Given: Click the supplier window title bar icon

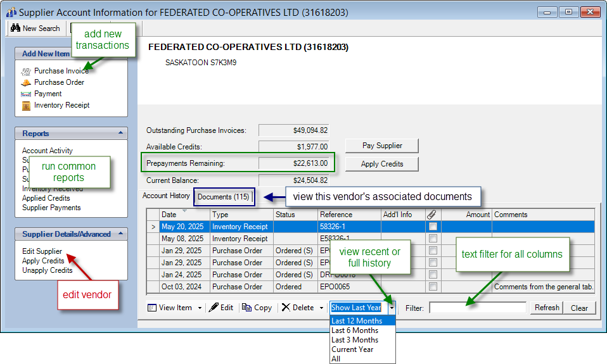Looking at the screenshot, I should point(11,13).
